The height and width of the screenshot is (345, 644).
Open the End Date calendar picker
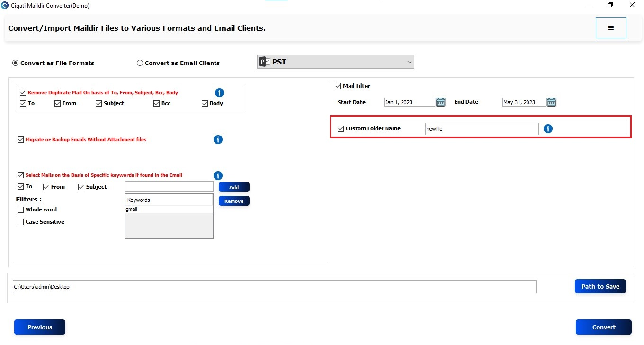[x=551, y=102]
